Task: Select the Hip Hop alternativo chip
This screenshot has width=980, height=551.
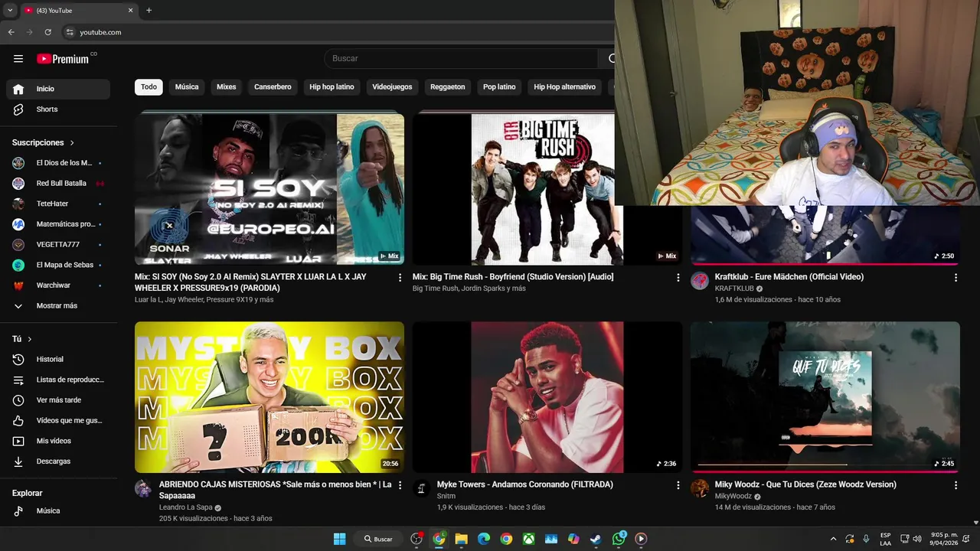Action: click(x=564, y=87)
